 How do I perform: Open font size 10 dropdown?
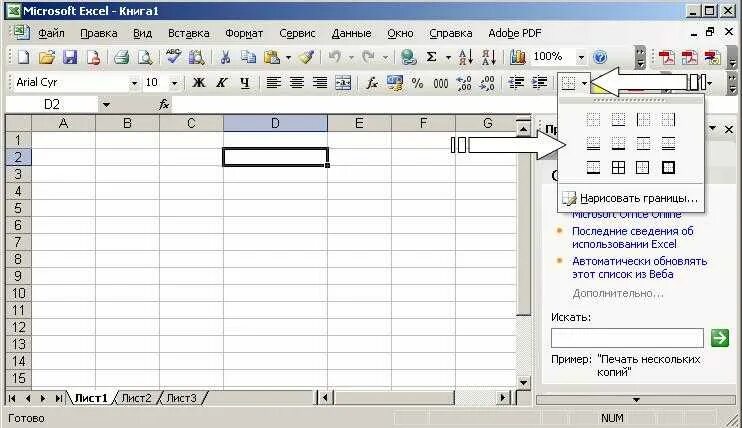[174, 83]
